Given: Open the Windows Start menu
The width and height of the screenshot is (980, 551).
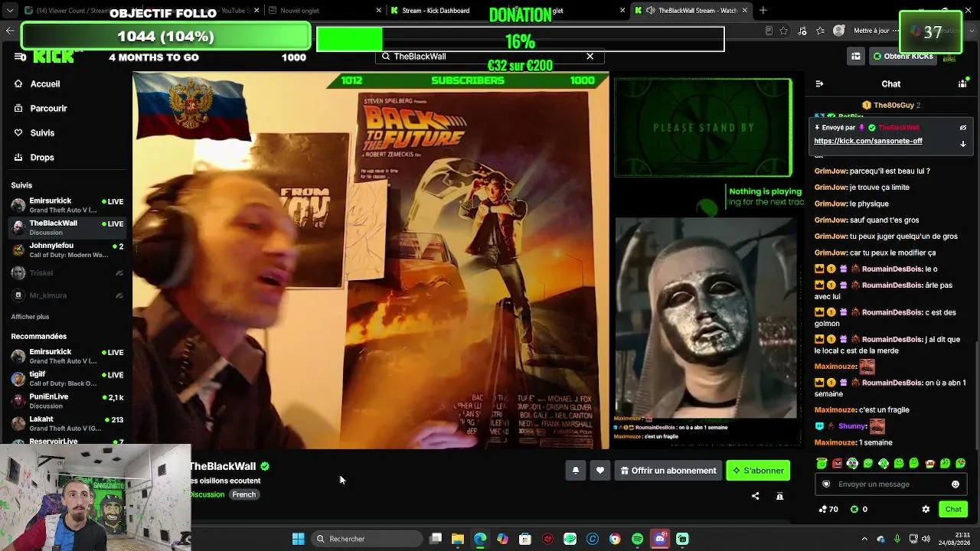Looking at the screenshot, I should tap(298, 539).
